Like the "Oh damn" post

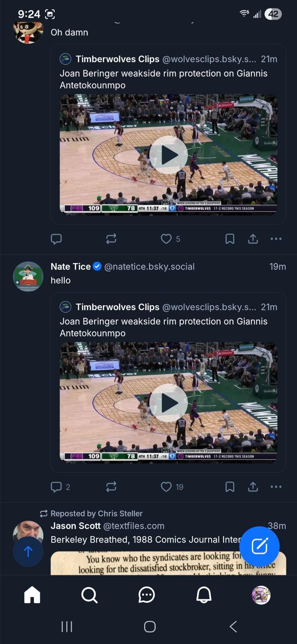tap(166, 239)
